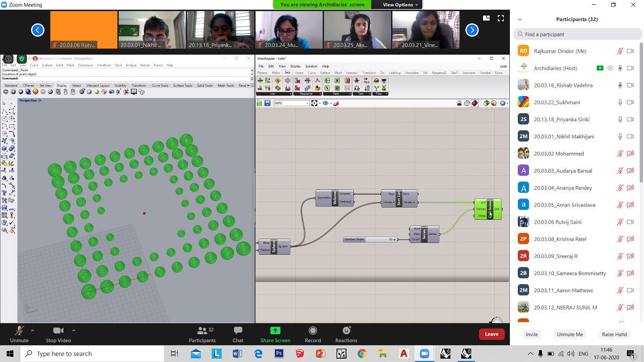
Task: Toggle Grasshopper preview eye icon
Action: pyautogui.click(x=325, y=103)
